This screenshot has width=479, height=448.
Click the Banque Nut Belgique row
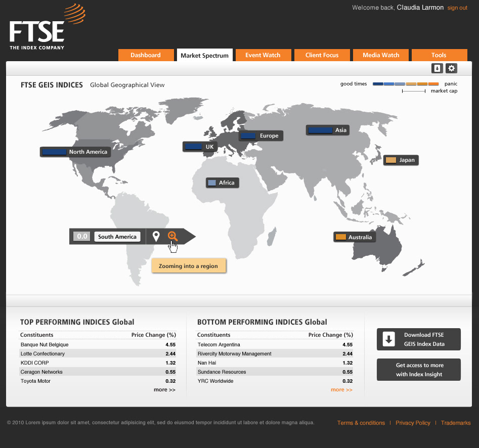(x=97, y=344)
